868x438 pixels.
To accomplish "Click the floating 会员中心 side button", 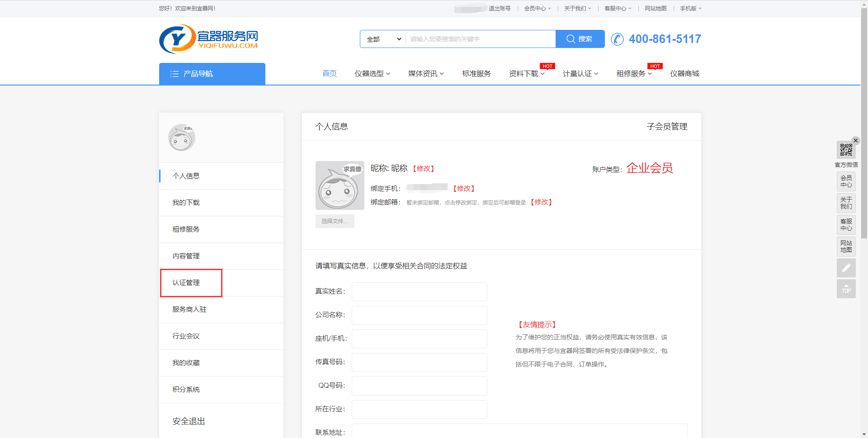I will [846, 181].
